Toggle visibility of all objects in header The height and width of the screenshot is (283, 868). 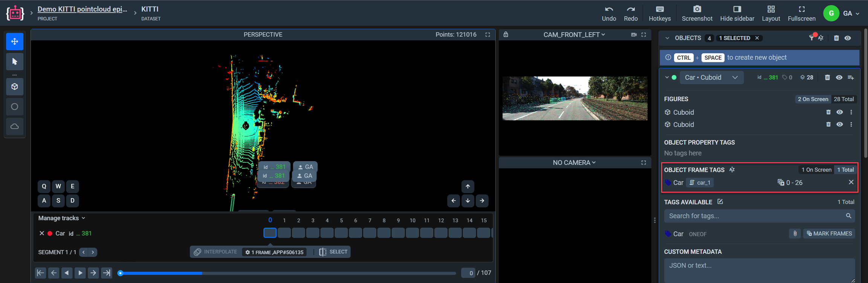pyautogui.click(x=848, y=38)
